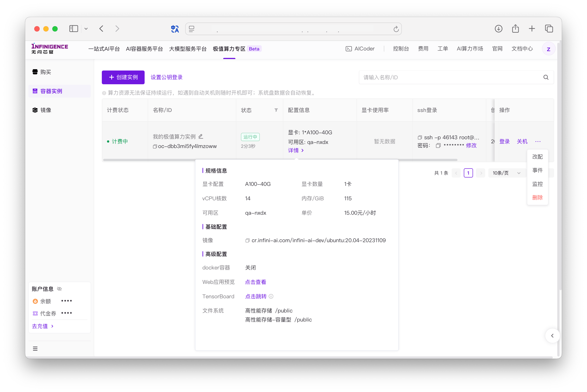
Task: Collapse the sidebar with the hamburger icon
Action: coord(35,349)
